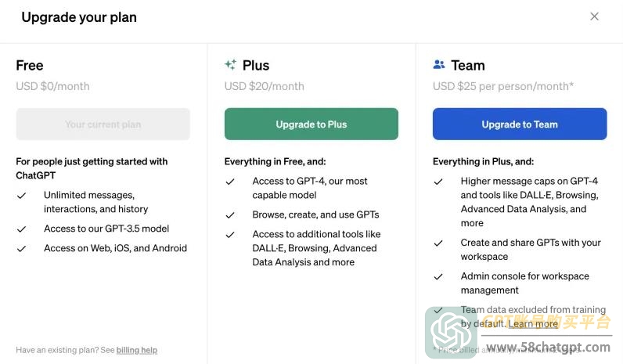Screen dimensions: 623x364
Task: Click checkmark beside Higher message caps
Action: (438, 182)
